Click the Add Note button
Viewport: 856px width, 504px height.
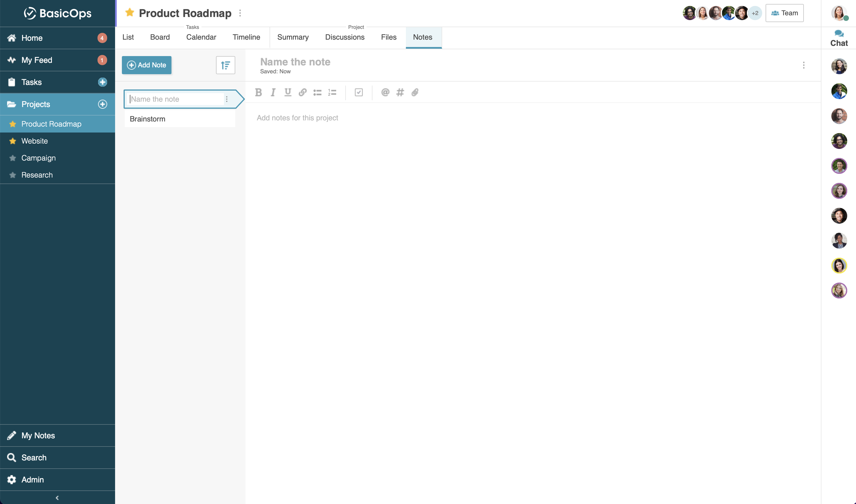tap(147, 65)
